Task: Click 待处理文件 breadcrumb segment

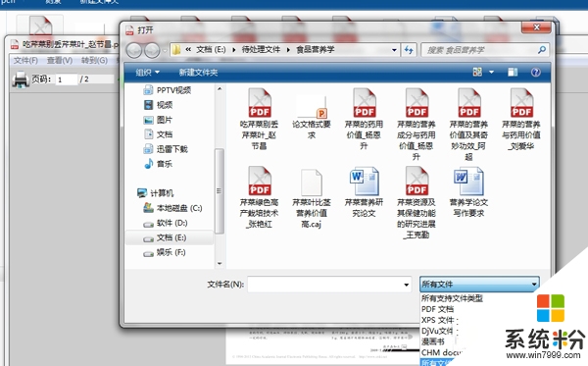Action: click(x=261, y=49)
